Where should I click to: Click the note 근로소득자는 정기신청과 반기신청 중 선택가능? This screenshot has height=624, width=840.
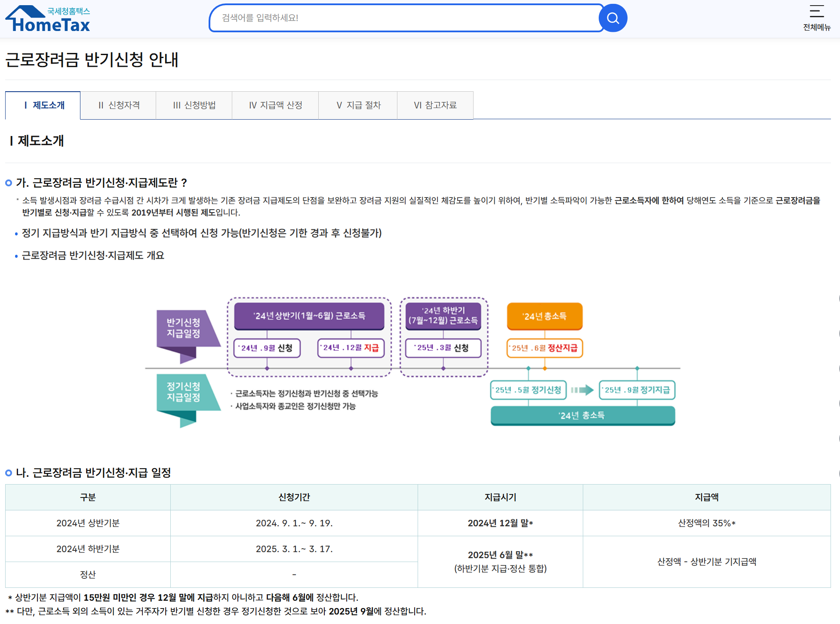307,394
